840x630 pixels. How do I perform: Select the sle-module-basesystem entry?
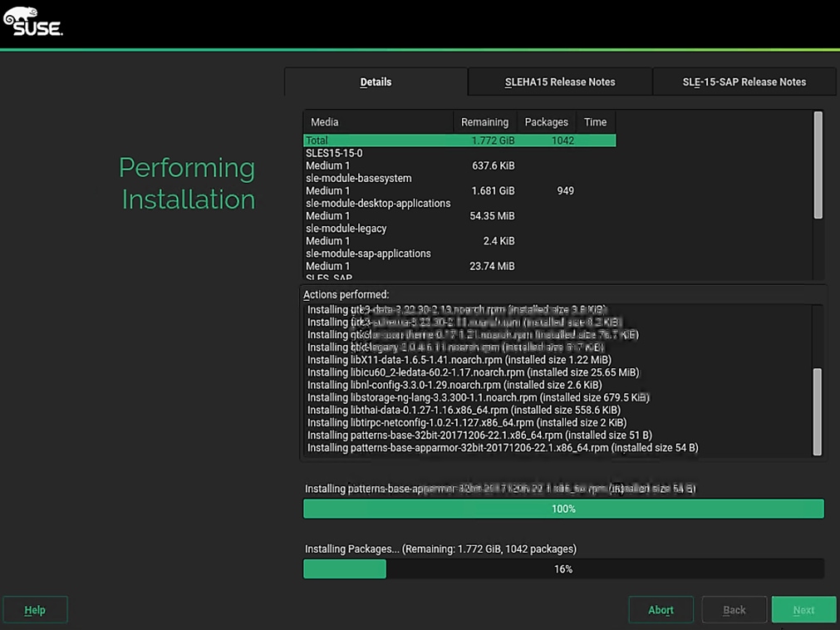click(358, 179)
